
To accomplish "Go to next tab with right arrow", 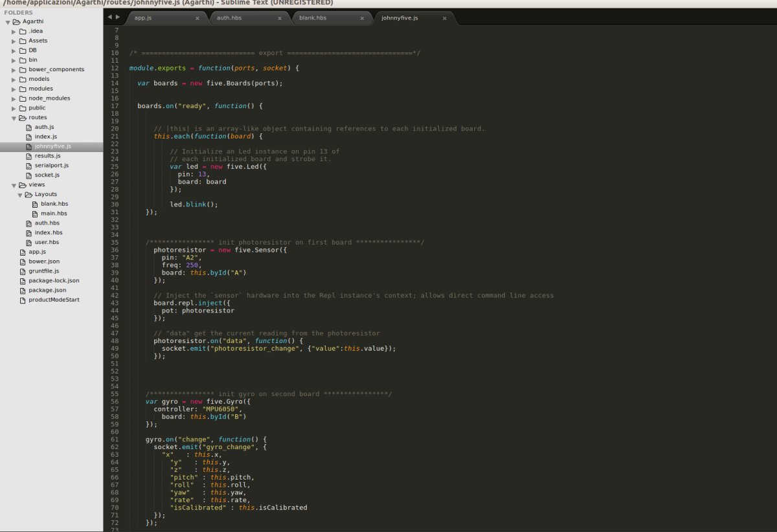I will pyautogui.click(x=117, y=17).
